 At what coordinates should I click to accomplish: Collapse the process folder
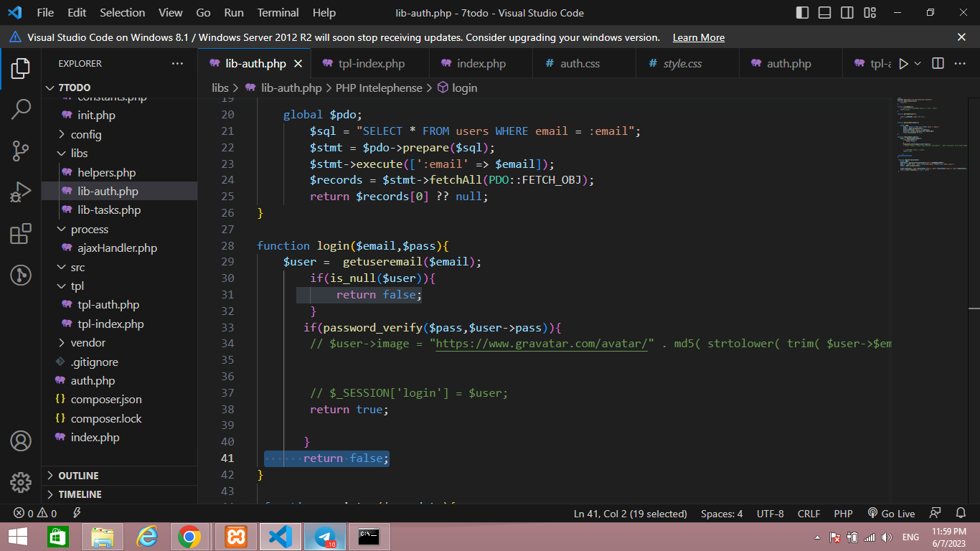[x=118, y=229]
